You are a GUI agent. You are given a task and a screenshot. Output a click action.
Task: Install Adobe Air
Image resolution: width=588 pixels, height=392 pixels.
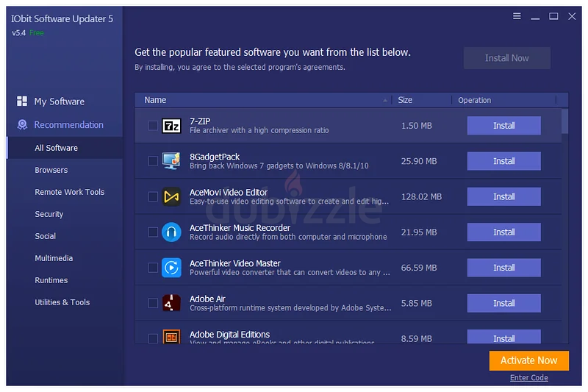pyautogui.click(x=504, y=303)
